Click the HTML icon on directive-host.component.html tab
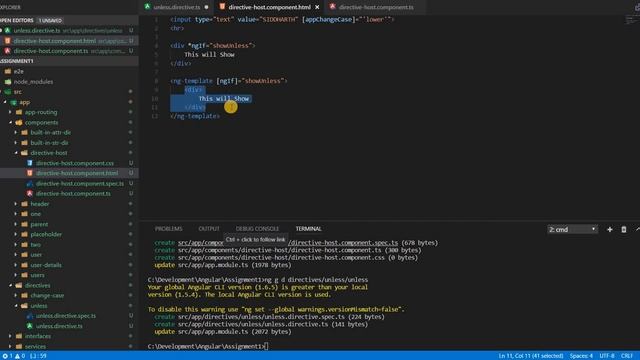The height and width of the screenshot is (360, 640). point(222,7)
